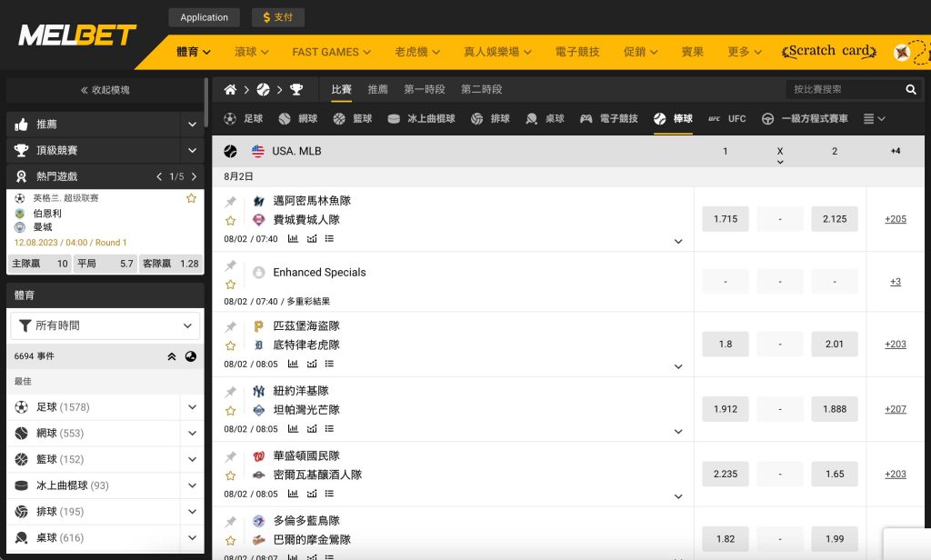This screenshot has width=931, height=560.
Task: Select the 籃球 sport filter
Action: 353,119
